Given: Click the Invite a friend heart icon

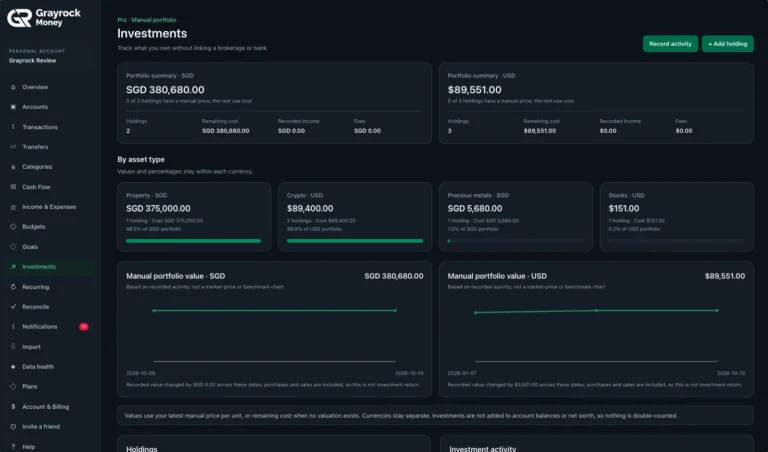Looking at the screenshot, I should [x=13, y=427].
